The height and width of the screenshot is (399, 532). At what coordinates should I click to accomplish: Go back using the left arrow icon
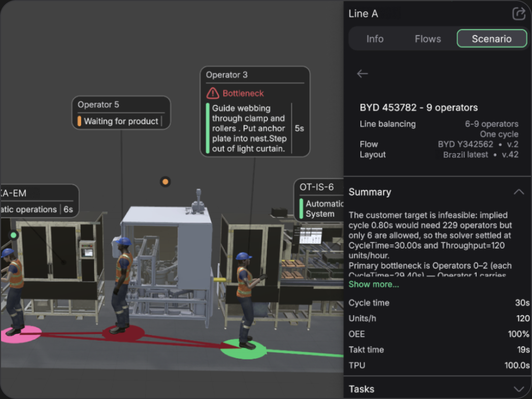click(x=362, y=73)
